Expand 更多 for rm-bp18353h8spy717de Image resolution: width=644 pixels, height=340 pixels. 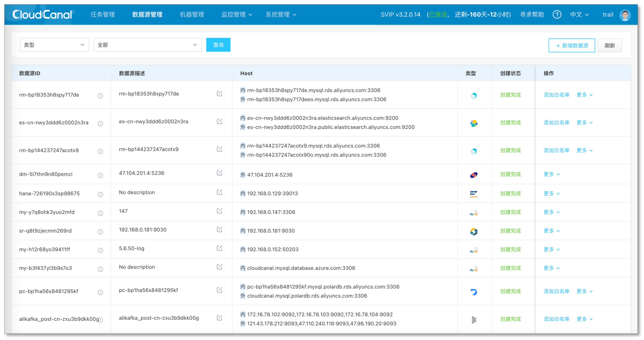click(x=584, y=95)
